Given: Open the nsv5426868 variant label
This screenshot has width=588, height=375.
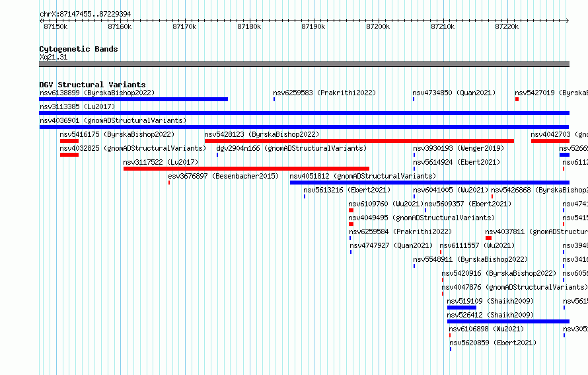Looking at the screenshot, I should coord(540,190).
